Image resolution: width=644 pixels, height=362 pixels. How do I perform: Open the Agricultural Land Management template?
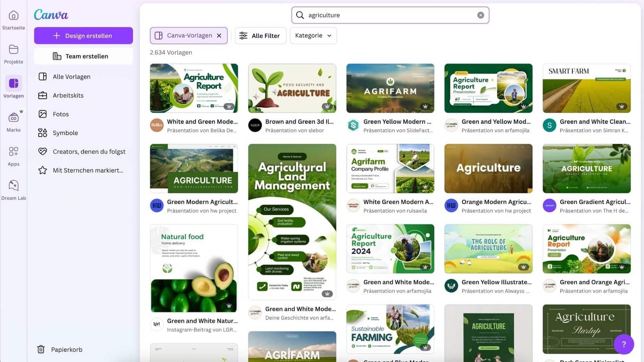292,221
